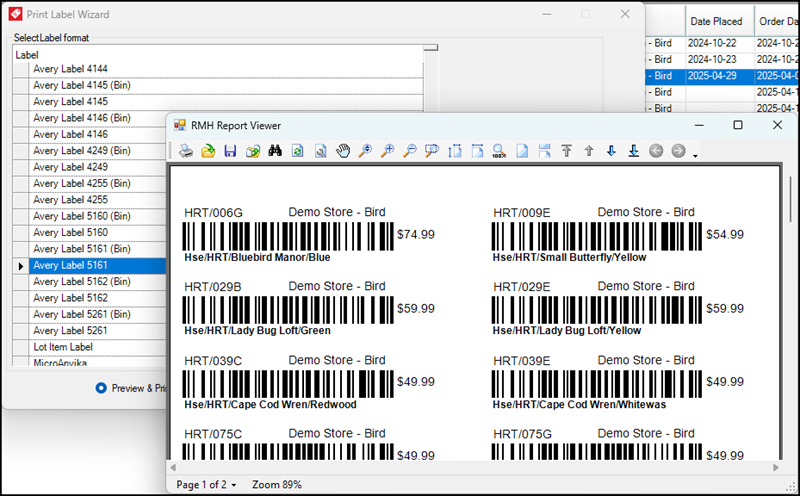Click the Print icon in Report Viewer toolbar

pos(186,151)
